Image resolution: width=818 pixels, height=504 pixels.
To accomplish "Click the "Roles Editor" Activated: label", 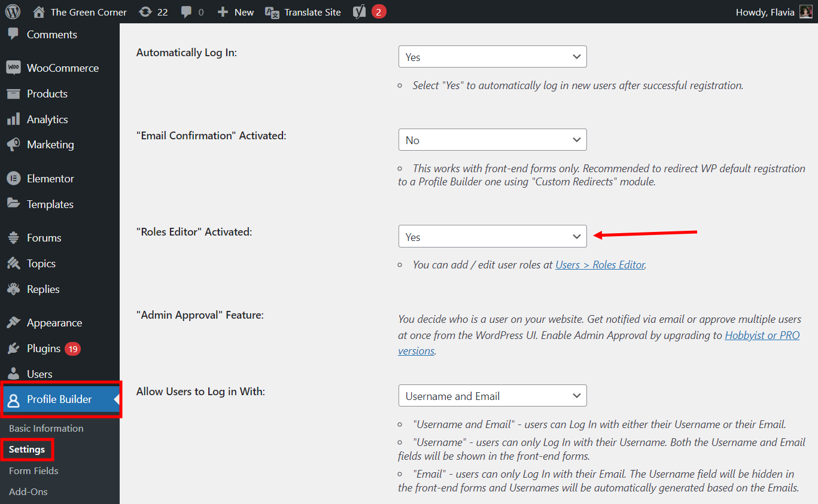I will point(194,231).
